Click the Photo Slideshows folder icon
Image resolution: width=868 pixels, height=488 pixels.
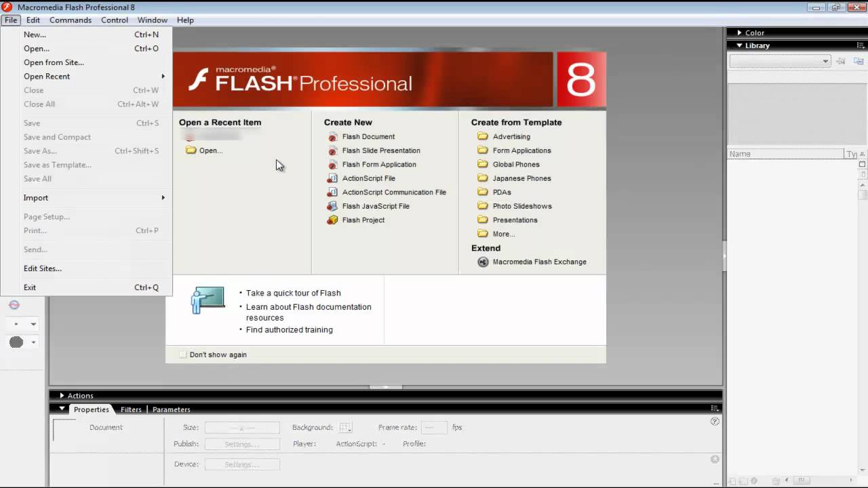483,206
